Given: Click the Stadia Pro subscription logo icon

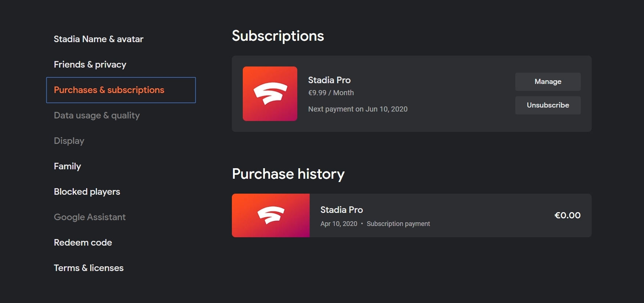Looking at the screenshot, I should (270, 94).
